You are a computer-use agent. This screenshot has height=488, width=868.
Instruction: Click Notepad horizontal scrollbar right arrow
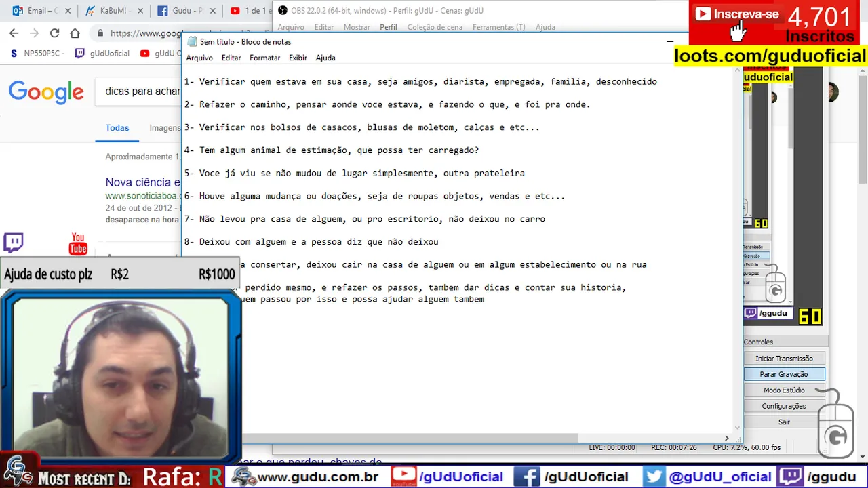pyautogui.click(x=726, y=438)
